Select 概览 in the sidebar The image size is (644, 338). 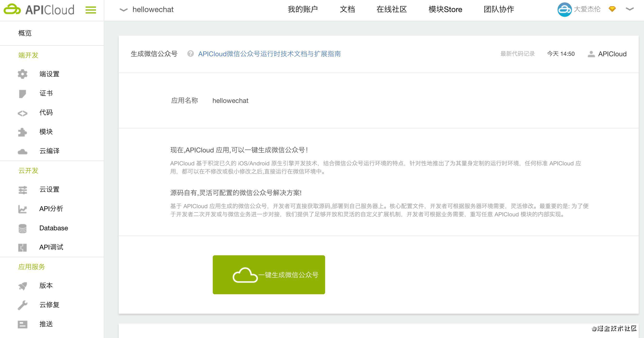tap(25, 33)
